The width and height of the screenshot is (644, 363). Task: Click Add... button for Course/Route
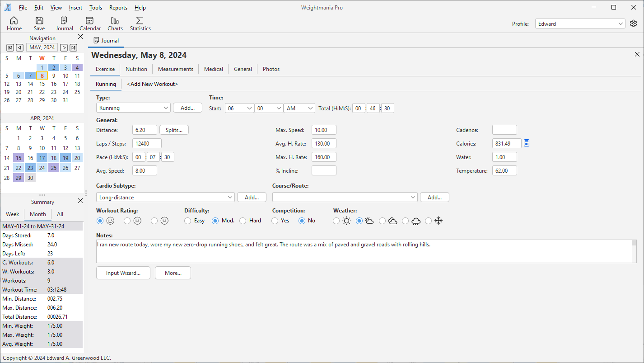434,197
